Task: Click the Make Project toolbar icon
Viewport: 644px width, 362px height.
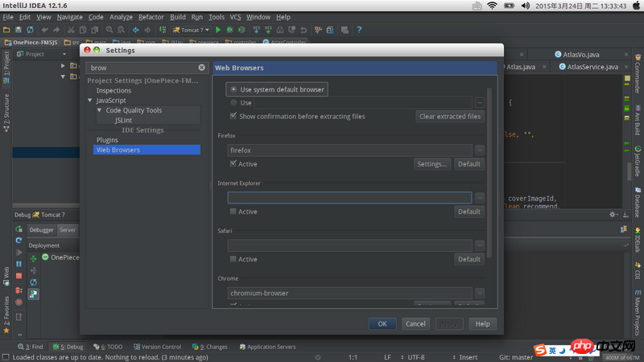Action: pos(163,30)
